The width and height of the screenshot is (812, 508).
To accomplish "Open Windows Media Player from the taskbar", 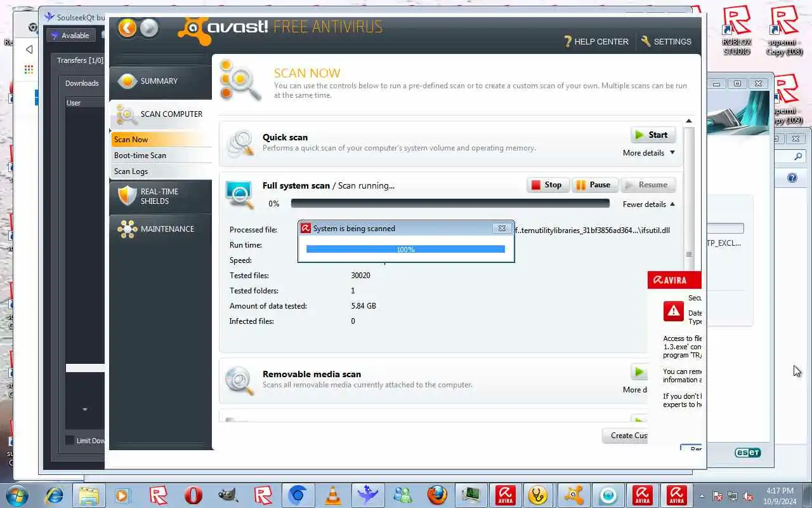I will coord(123,495).
